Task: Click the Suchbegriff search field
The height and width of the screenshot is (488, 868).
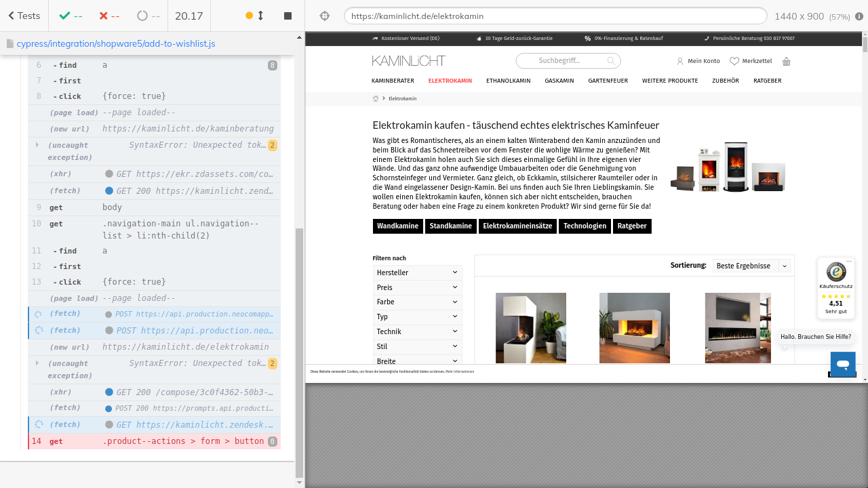Action: [568, 61]
